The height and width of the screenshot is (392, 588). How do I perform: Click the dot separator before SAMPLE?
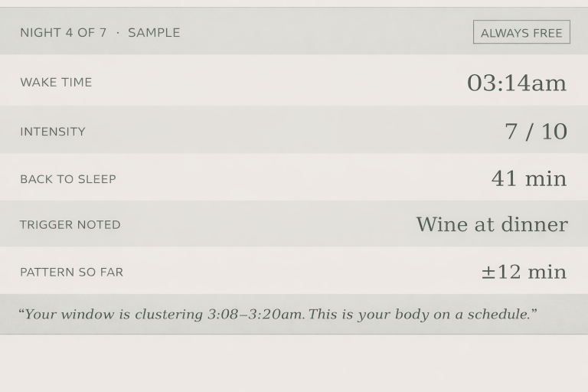pyautogui.click(x=117, y=32)
